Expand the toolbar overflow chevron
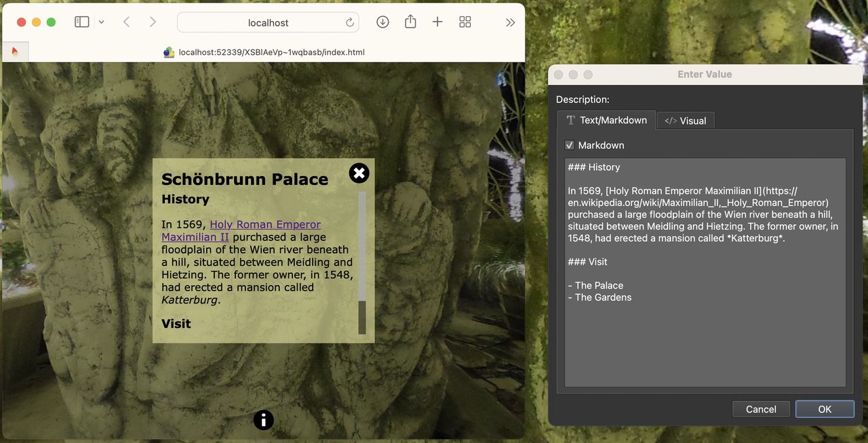This screenshot has width=868, height=443. pos(511,21)
